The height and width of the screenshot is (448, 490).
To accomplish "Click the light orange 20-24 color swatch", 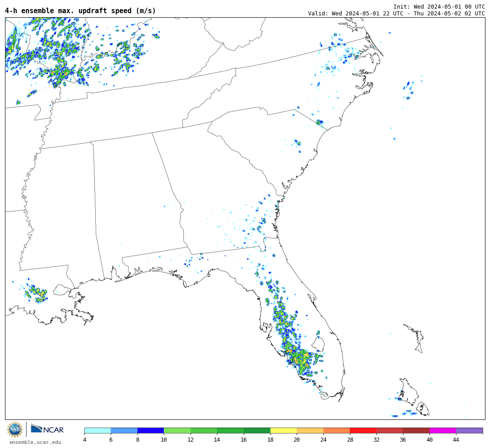I will (x=310, y=430).
